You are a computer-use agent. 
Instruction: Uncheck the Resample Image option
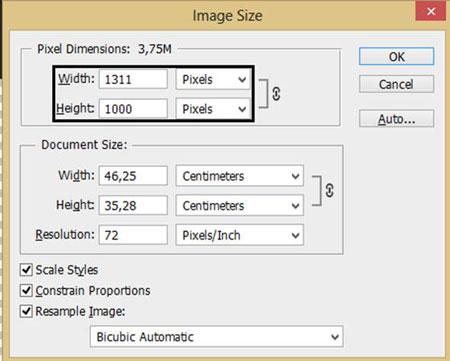pos(26,311)
